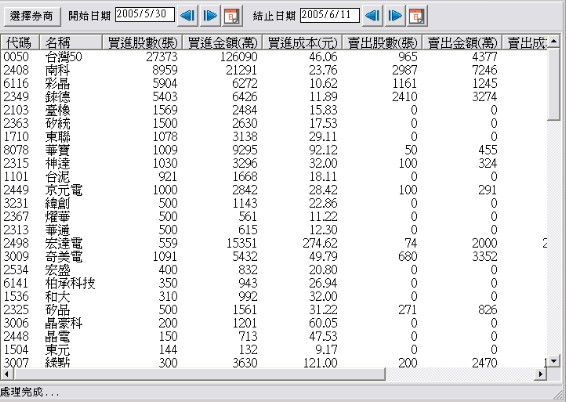Step end date forward with right arrow

[x=395, y=16]
